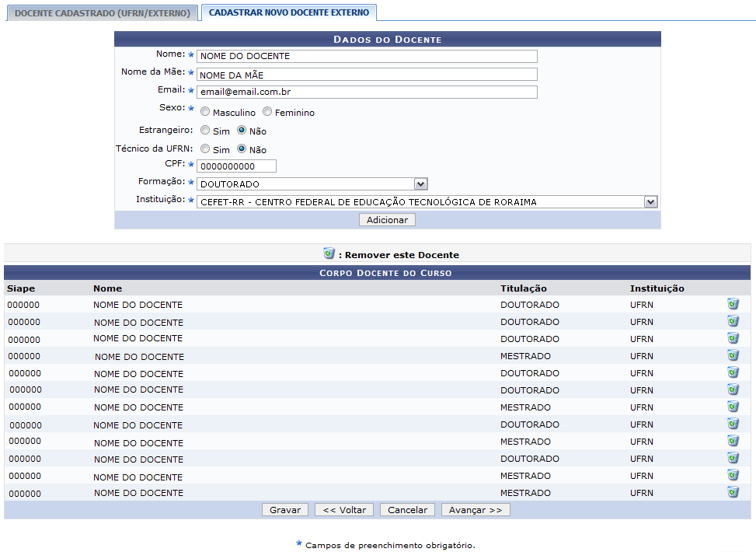Remove the first MESTRADO docente

click(733, 355)
